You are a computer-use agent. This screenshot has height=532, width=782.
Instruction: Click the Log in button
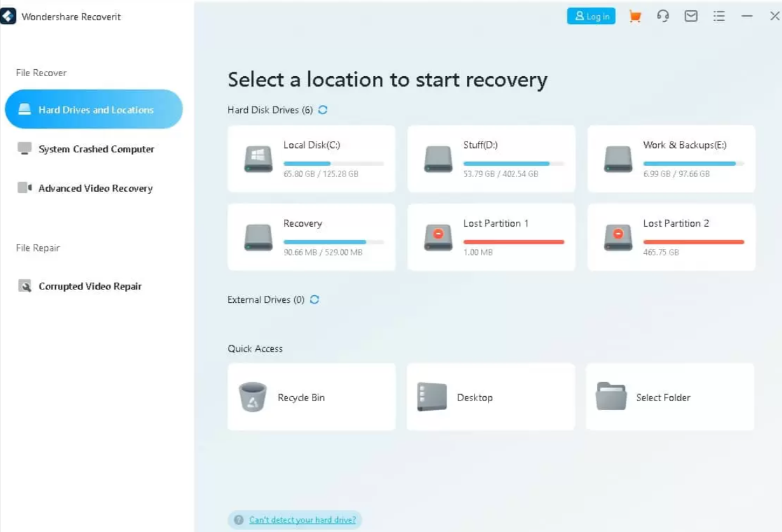tap(591, 17)
